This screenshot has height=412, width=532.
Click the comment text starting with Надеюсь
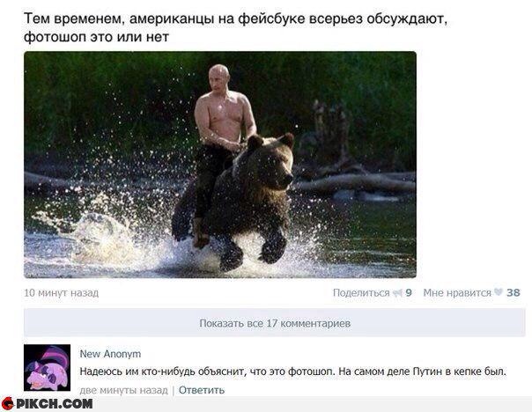(292, 372)
